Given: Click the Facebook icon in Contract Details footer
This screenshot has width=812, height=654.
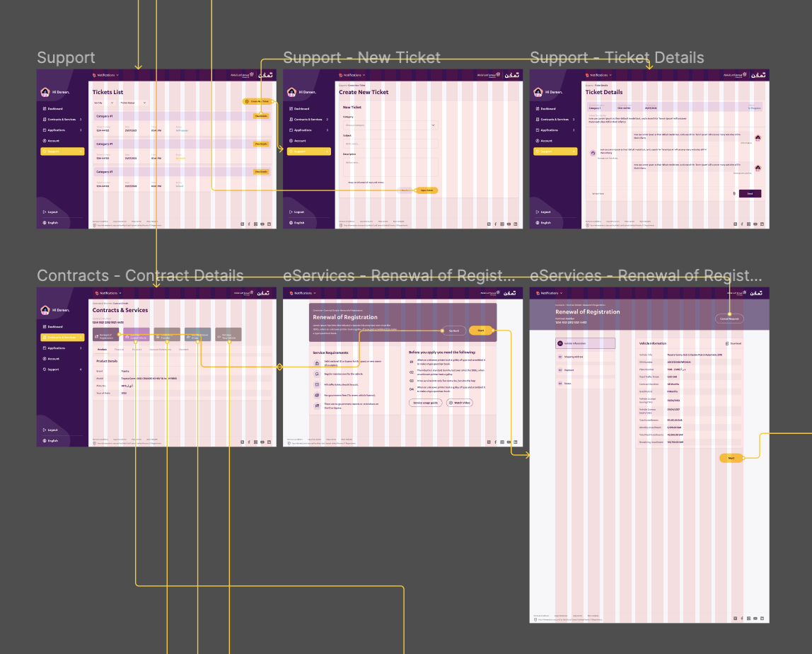Looking at the screenshot, I should 249,442.
